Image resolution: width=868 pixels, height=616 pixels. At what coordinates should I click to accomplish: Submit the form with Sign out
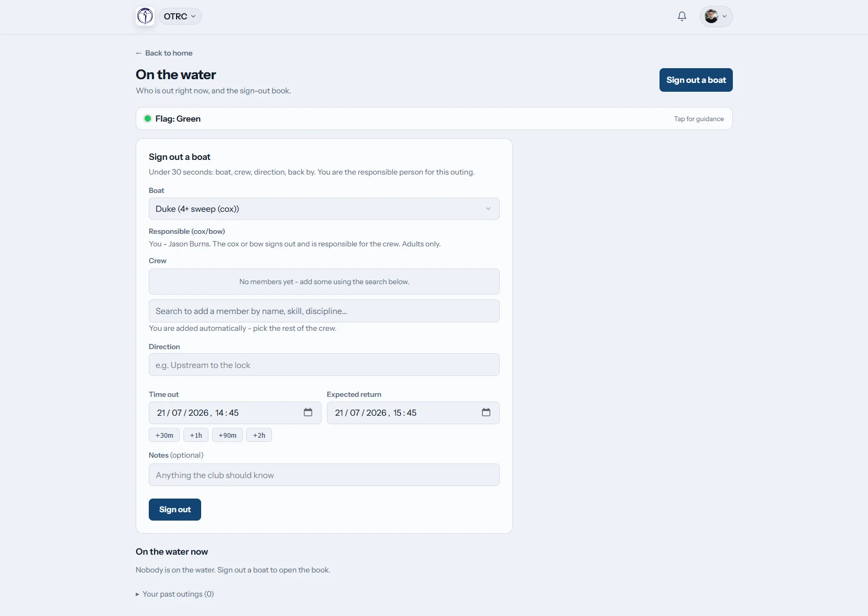175,510
